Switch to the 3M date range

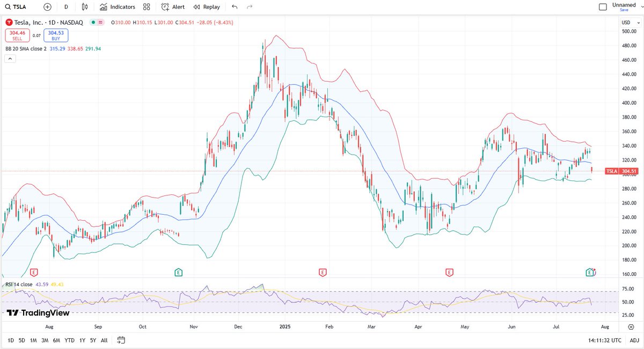(x=45, y=340)
